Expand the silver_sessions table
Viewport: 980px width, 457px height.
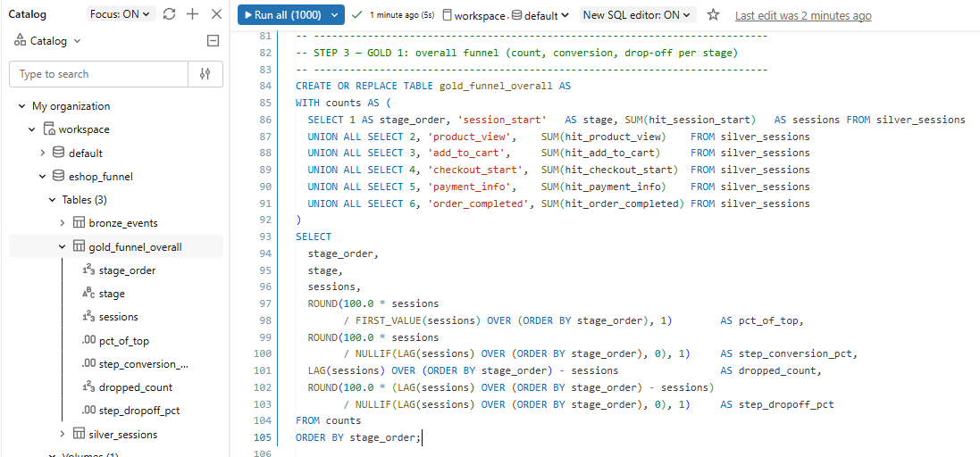pyautogui.click(x=63, y=434)
